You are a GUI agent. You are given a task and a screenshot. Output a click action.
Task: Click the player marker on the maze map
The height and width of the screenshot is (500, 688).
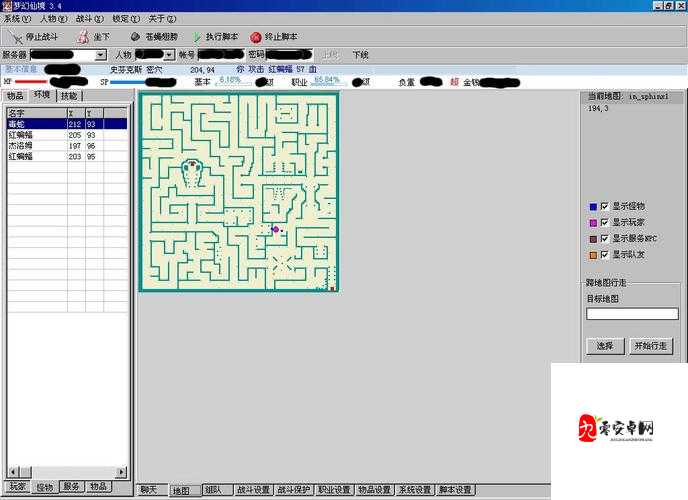coord(276,230)
